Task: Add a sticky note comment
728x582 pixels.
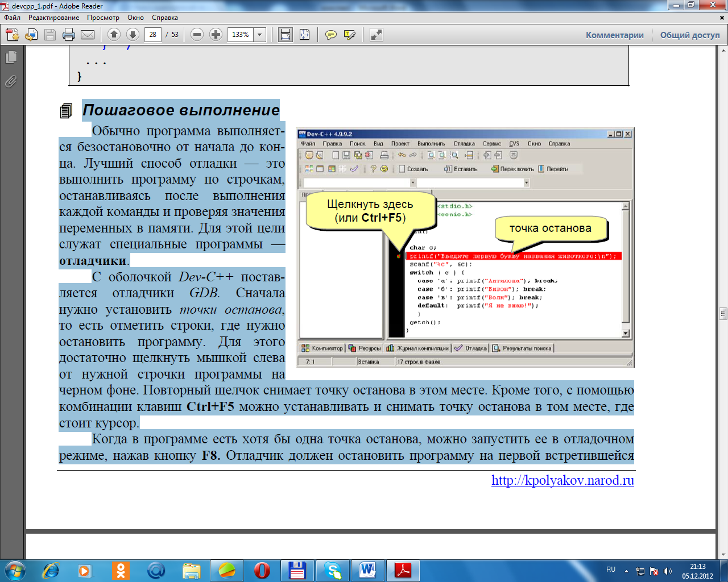Action: click(x=330, y=35)
